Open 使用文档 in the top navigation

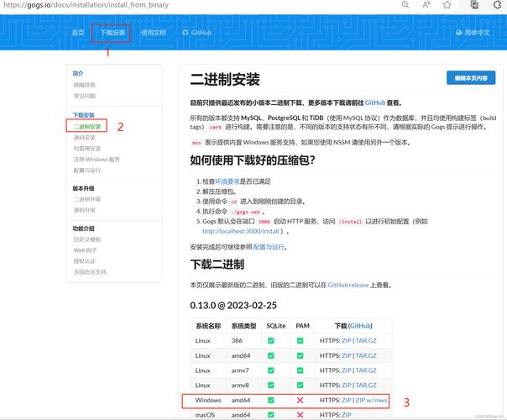[154, 33]
